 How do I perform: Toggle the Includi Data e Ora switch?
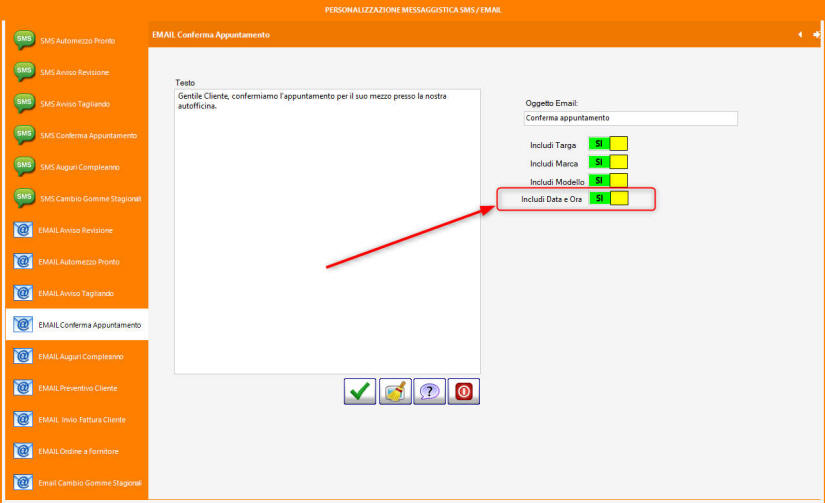(x=608, y=199)
